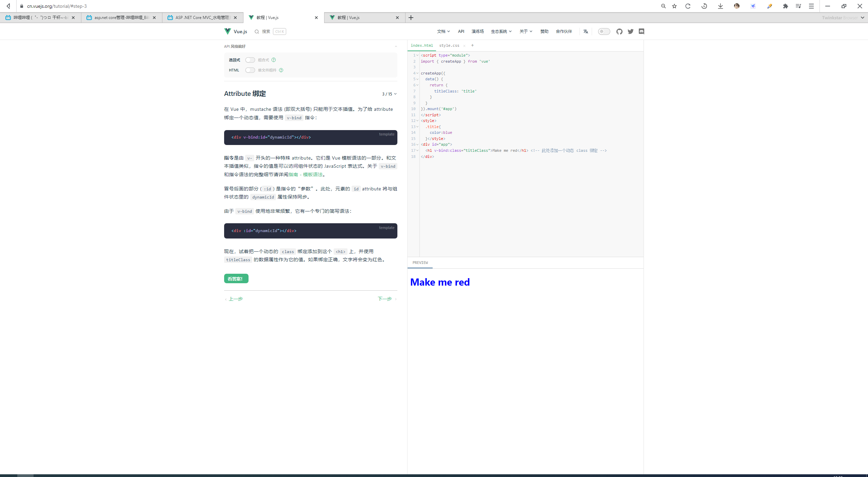Expand the 文档 dropdown menu
Image resolution: width=868 pixels, height=477 pixels.
click(x=443, y=32)
